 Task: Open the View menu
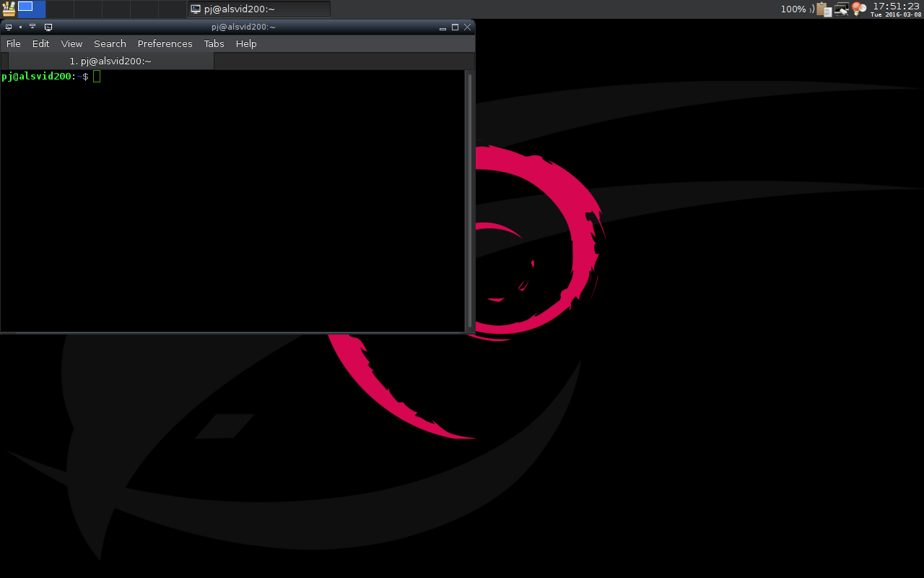pos(71,43)
